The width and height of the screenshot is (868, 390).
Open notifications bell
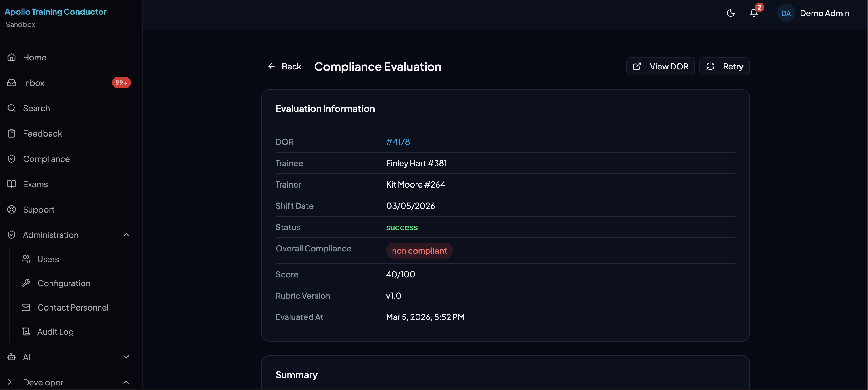point(754,13)
